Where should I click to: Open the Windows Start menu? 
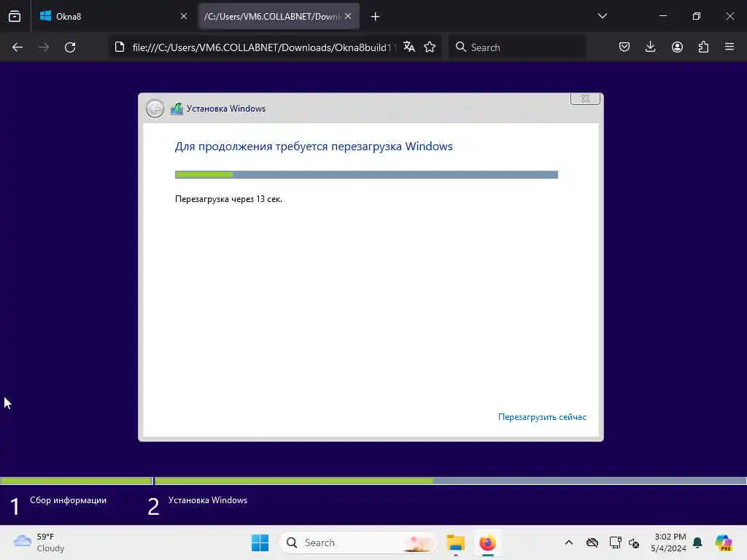[x=260, y=542]
